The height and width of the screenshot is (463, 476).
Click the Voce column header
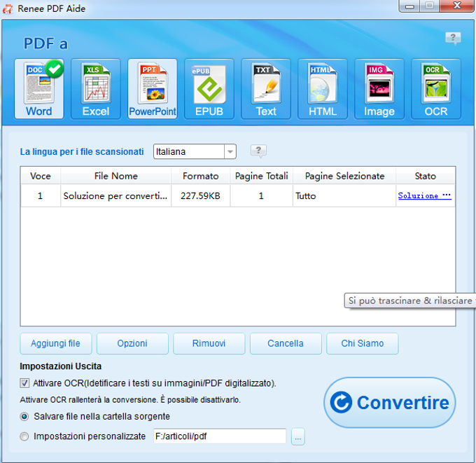(41, 176)
